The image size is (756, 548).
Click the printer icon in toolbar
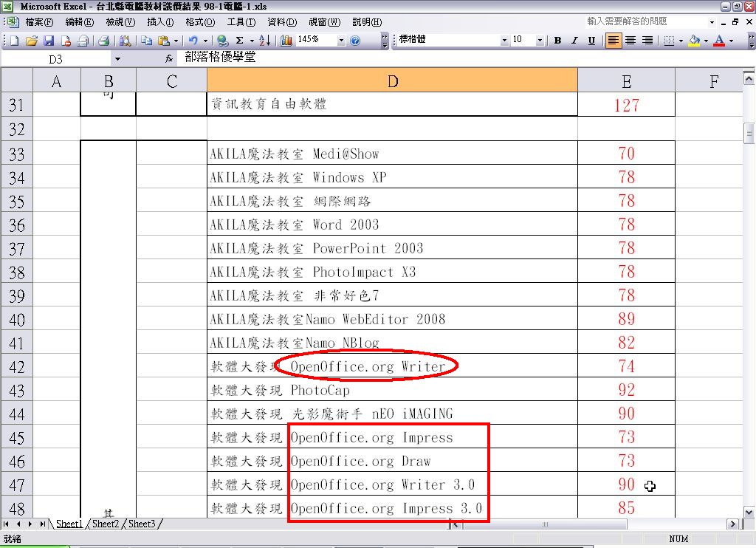click(103, 41)
